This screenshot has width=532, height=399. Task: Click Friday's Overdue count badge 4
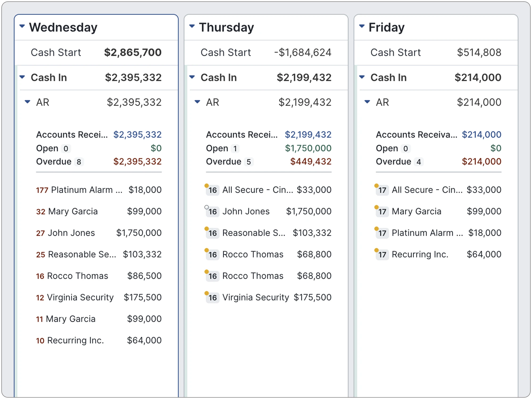[x=419, y=162]
